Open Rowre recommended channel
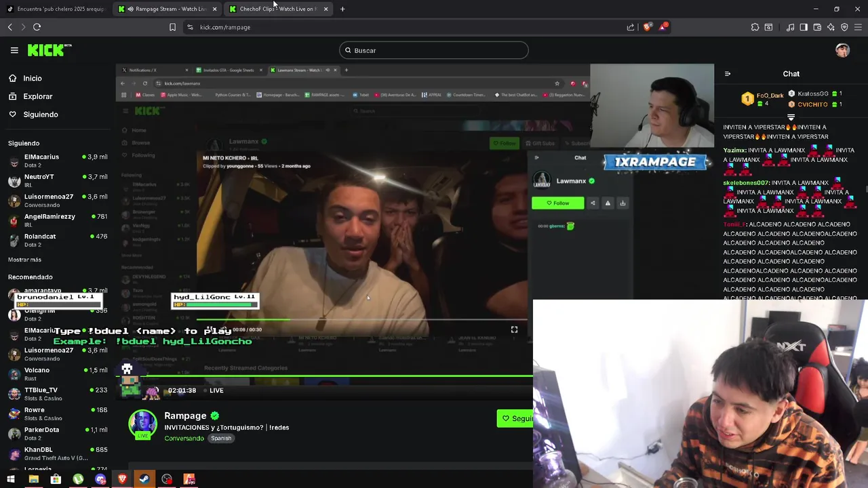The width and height of the screenshot is (868, 488). tap(58, 413)
